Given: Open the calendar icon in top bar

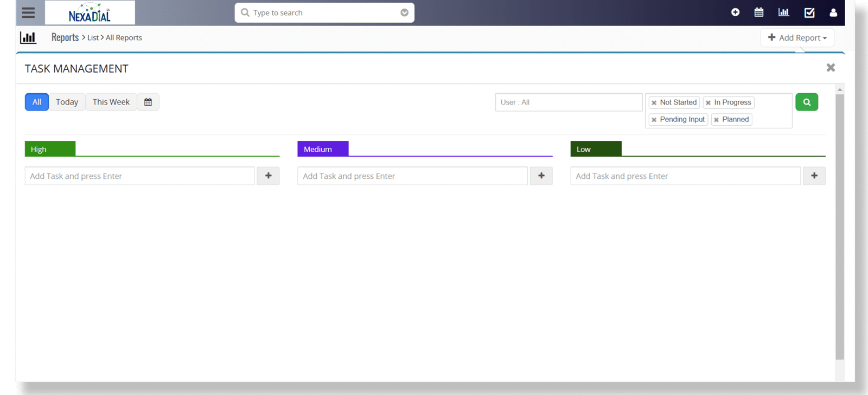Looking at the screenshot, I should [x=759, y=12].
